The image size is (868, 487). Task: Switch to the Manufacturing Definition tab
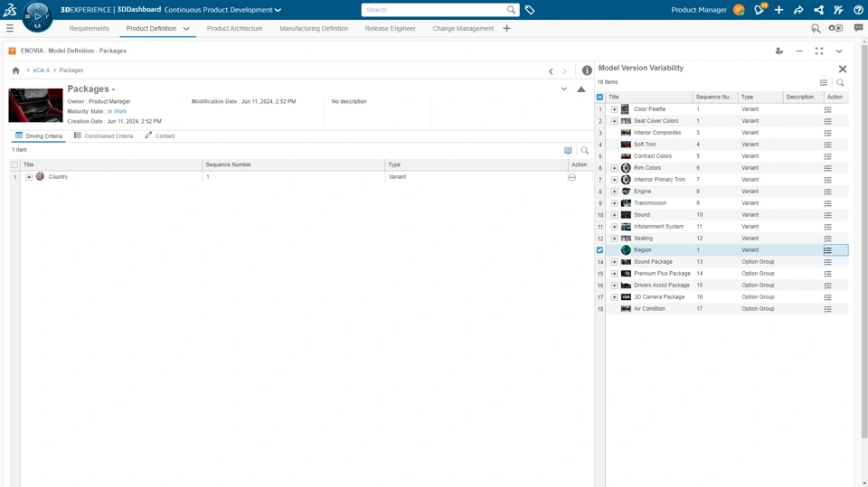[x=314, y=28]
